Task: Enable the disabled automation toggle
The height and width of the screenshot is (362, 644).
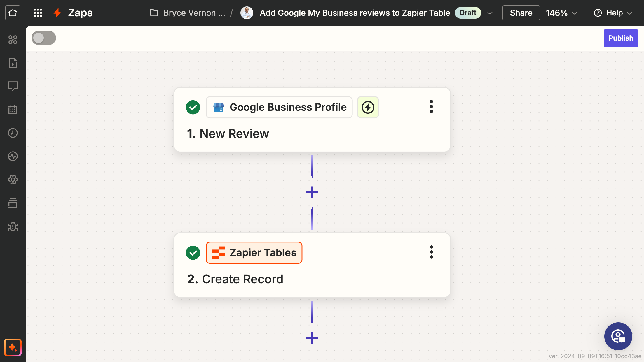Action: click(x=44, y=38)
